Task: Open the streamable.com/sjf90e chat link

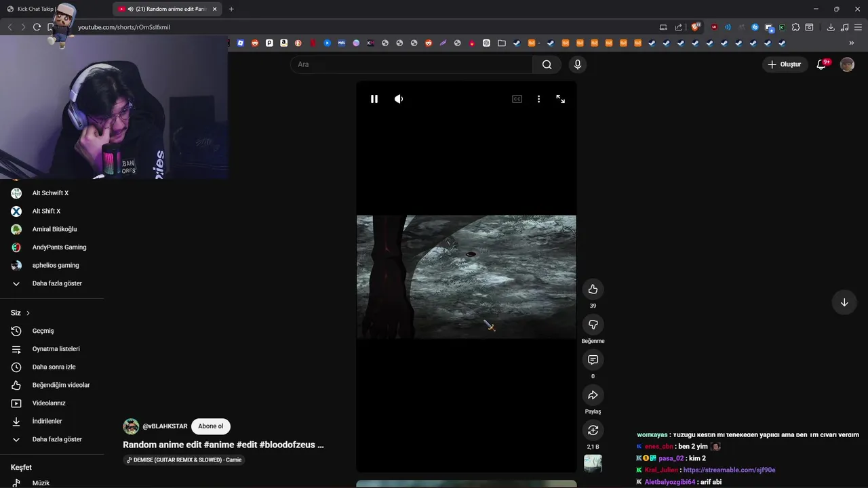Action: [729, 470]
